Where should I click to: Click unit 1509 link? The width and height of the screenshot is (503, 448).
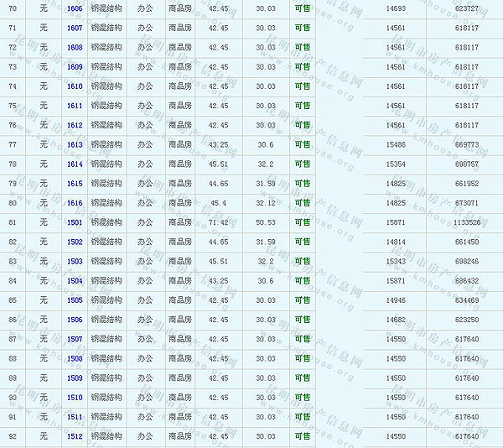click(x=75, y=378)
